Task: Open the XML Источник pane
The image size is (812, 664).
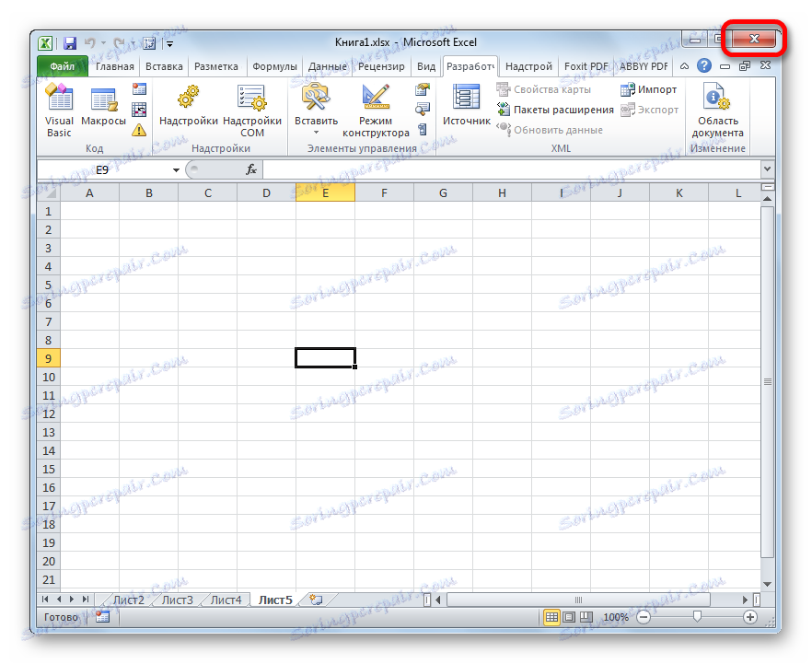Action: 466,107
